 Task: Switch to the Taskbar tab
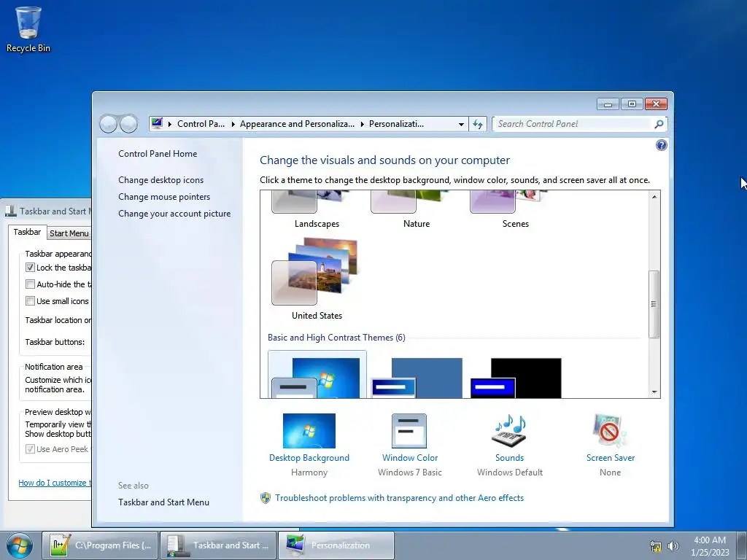tap(27, 232)
